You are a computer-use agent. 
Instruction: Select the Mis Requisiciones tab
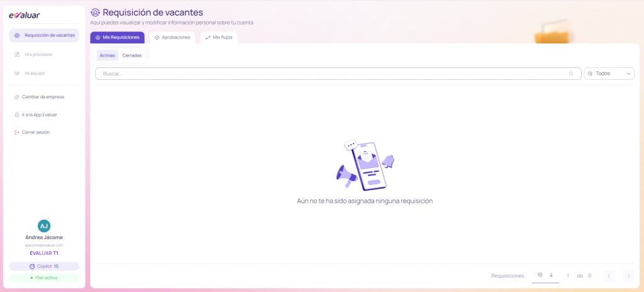point(117,38)
